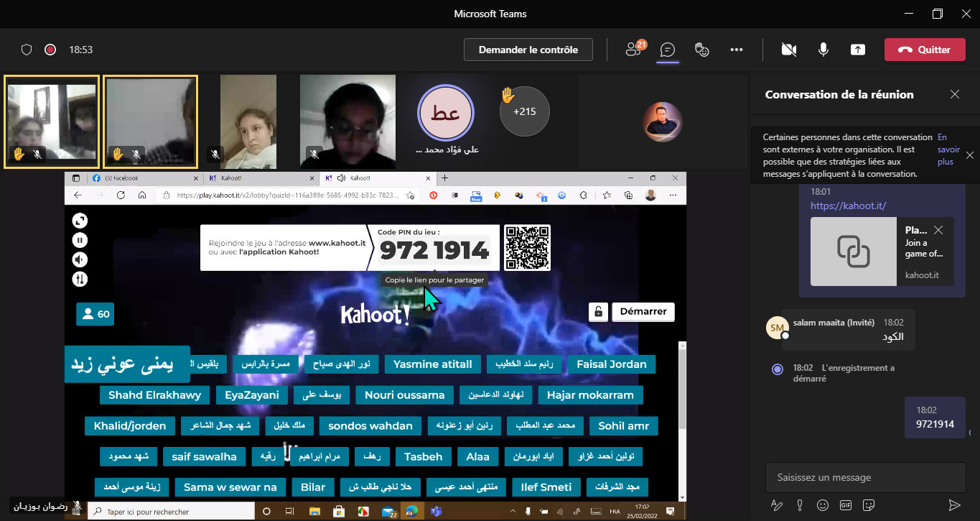Open the more actions ellipsis menu
This screenshot has height=521, width=980.
click(736, 50)
